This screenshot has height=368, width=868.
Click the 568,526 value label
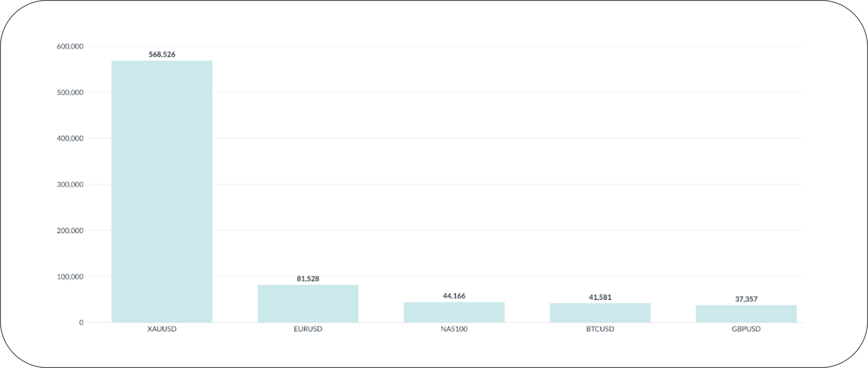point(162,54)
